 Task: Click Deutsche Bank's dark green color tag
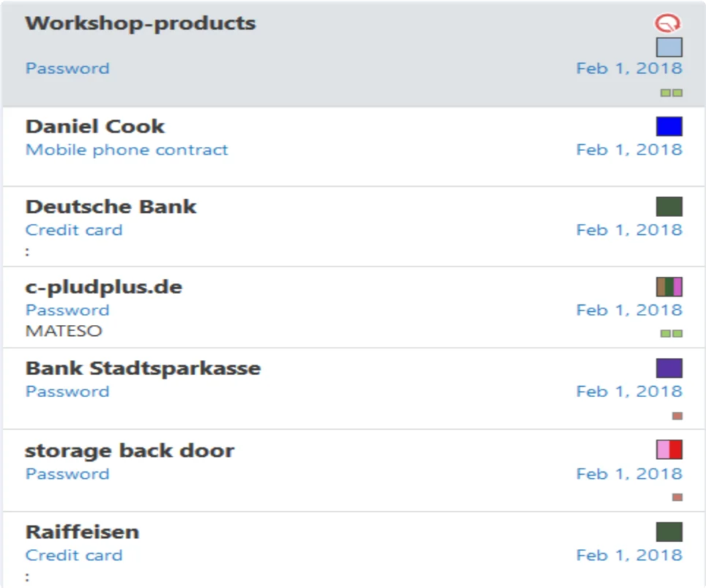[x=669, y=206]
